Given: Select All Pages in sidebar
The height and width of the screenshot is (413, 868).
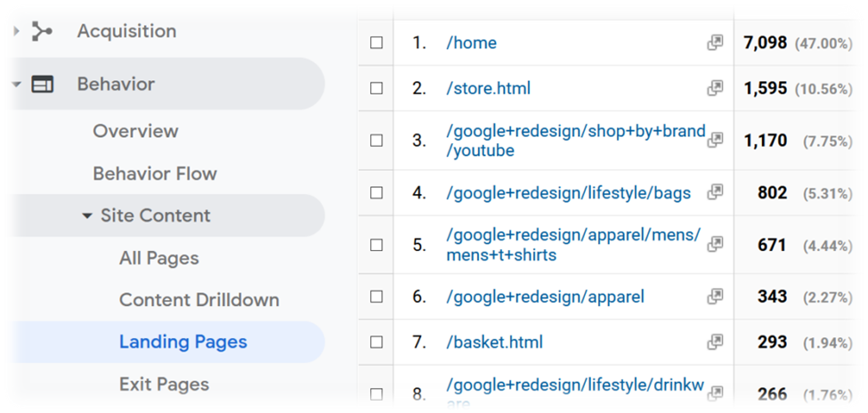Looking at the screenshot, I should (x=158, y=258).
